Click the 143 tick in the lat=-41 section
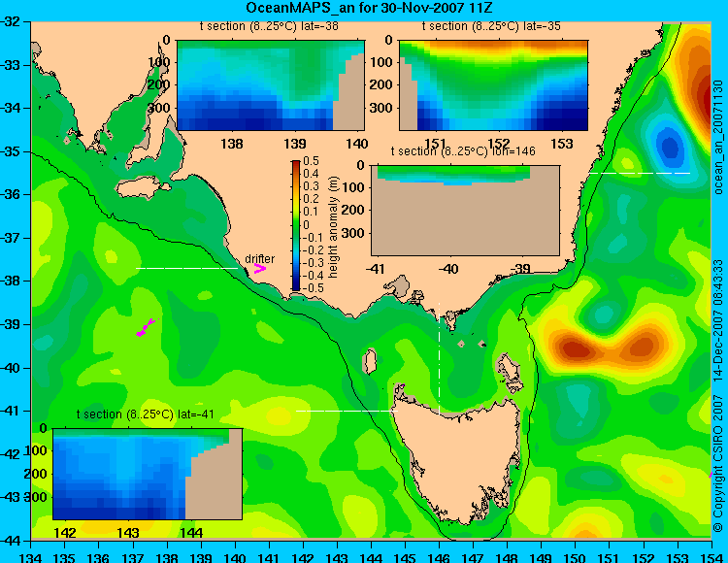 (x=128, y=532)
